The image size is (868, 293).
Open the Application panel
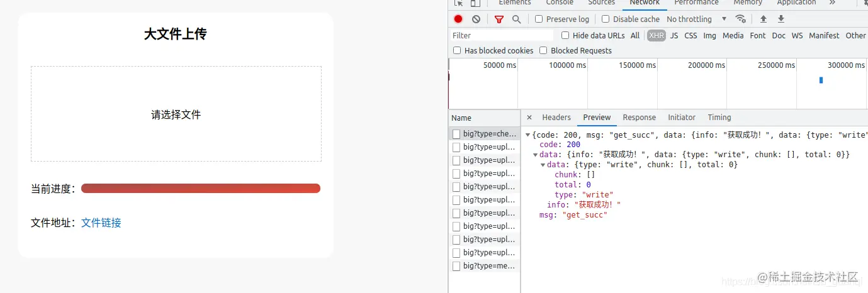pyautogui.click(x=796, y=3)
